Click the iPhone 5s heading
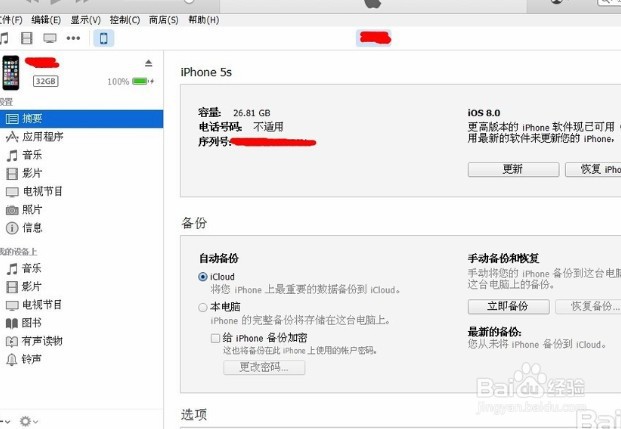 click(206, 72)
